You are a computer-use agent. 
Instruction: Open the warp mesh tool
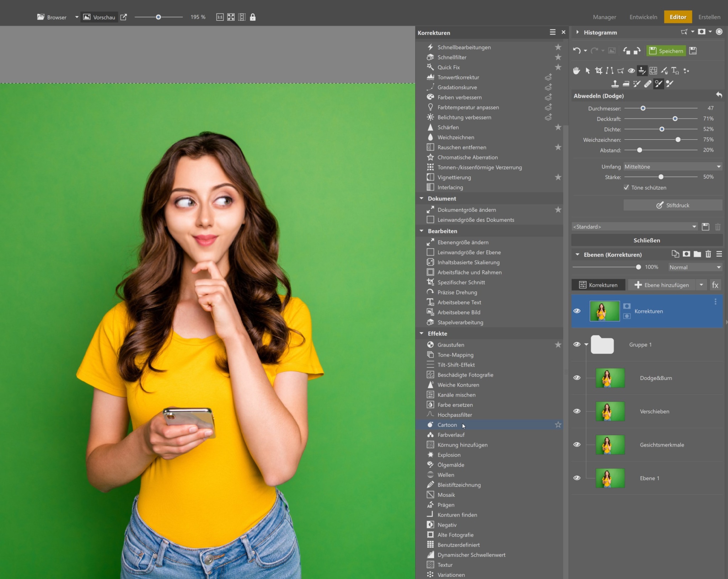[653, 71]
